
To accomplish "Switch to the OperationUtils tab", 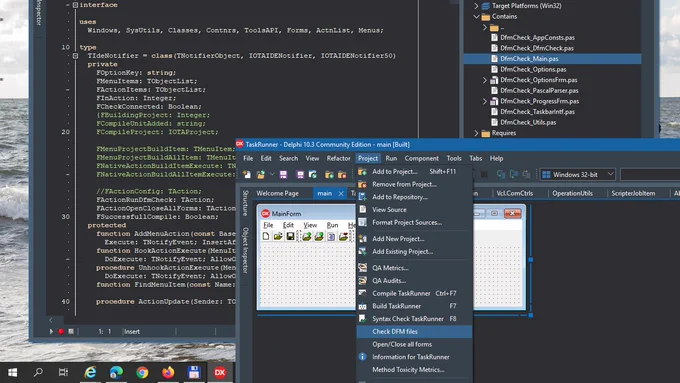I will [x=572, y=193].
